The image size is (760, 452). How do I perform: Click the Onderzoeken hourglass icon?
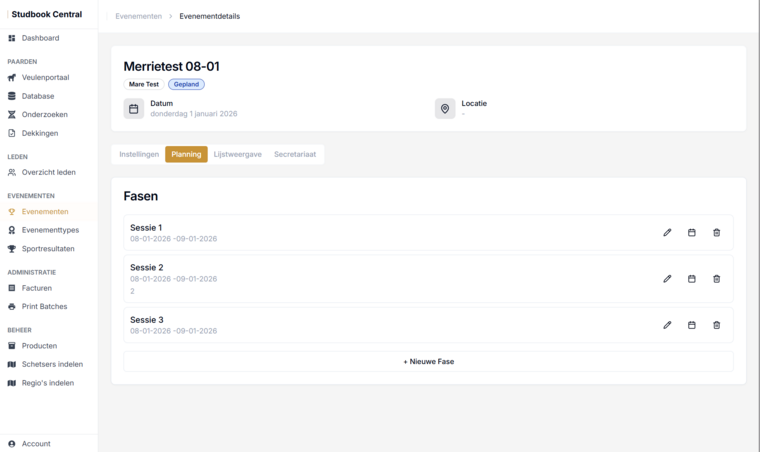(12, 115)
